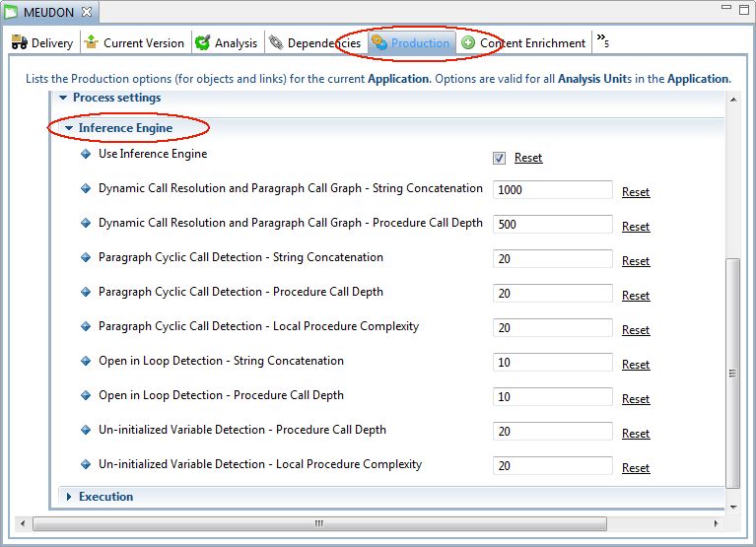Viewport: 756px width, 547px height.
Task: Toggle the Use Inference Engine checkbox
Action: coord(500,158)
